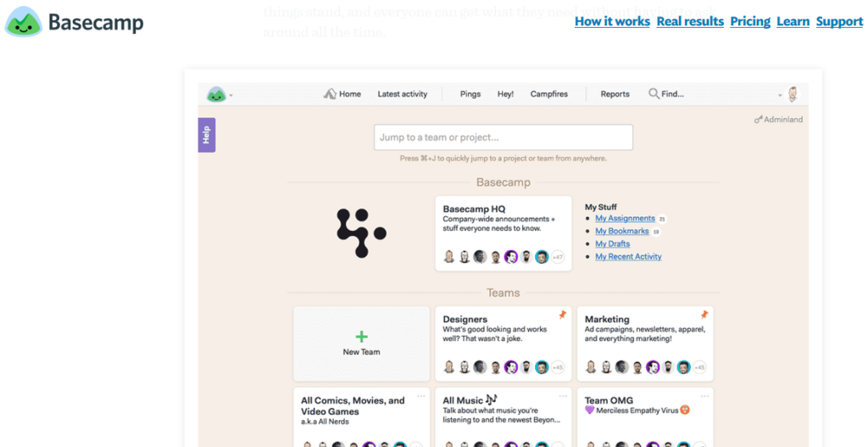Viewport: 868px width, 447px height.
Task: Click the Jump to a team or project field
Action: 504,137
